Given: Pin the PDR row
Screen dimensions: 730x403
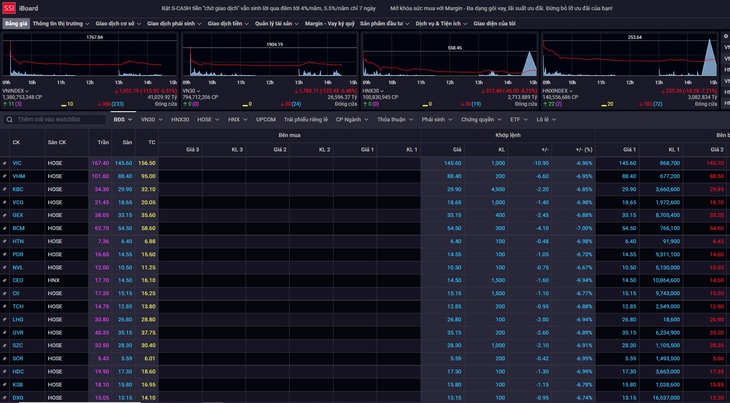Looking at the screenshot, I should coord(5,255).
